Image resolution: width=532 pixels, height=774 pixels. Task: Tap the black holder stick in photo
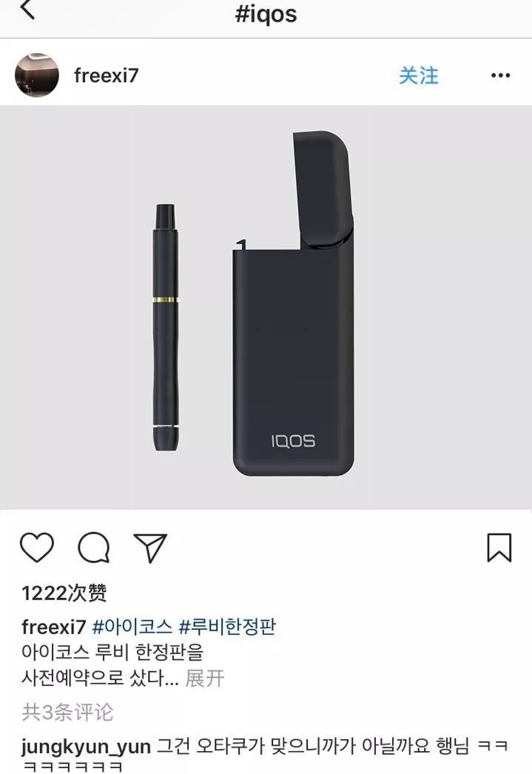coord(165,327)
